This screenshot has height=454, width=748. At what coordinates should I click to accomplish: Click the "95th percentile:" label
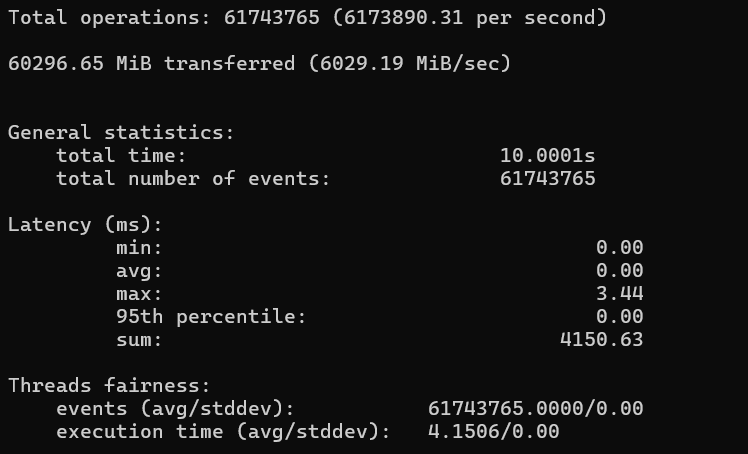(211, 317)
